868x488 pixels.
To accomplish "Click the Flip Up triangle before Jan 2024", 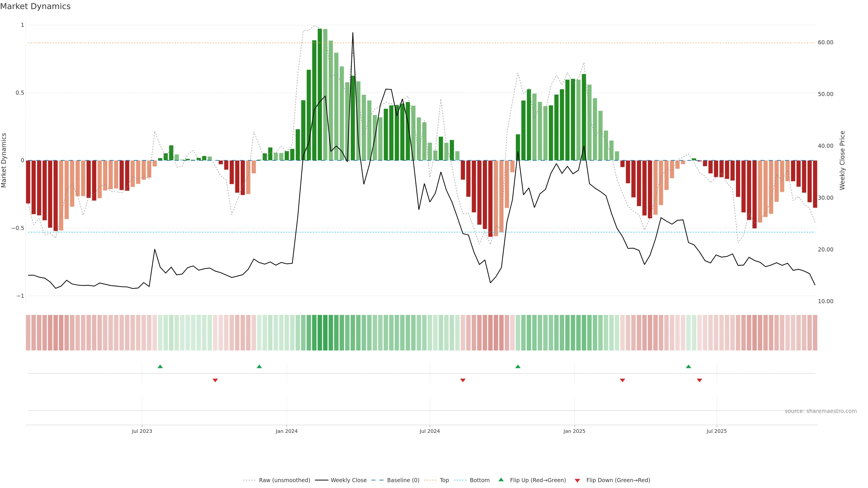I will click(x=259, y=366).
